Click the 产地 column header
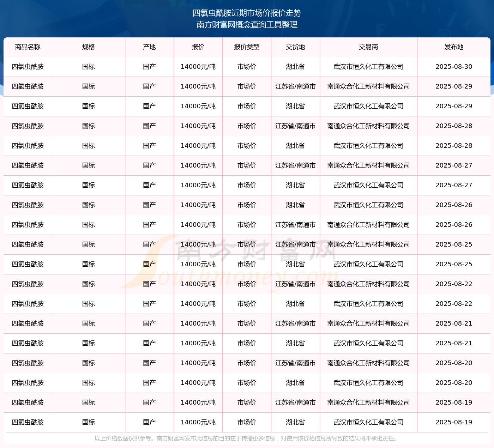The height and width of the screenshot is (448, 494). click(x=149, y=47)
